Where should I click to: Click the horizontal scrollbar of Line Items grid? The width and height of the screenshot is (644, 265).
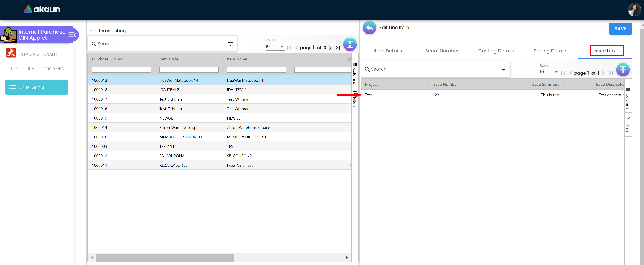(165, 257)
